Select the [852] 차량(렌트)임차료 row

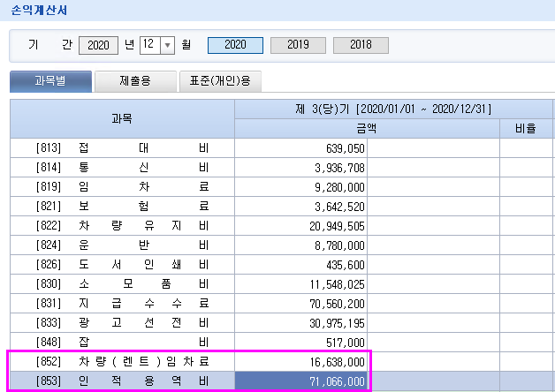point(122,362)
